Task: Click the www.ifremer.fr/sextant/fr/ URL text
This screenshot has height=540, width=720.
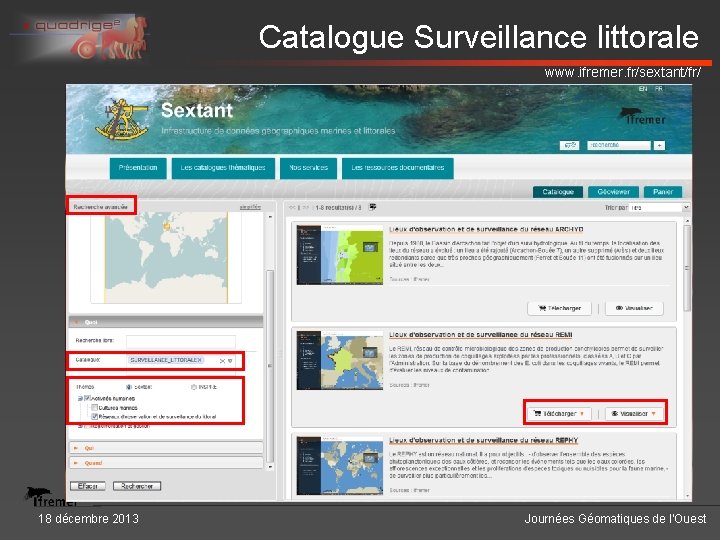Action: click(622, 72)
